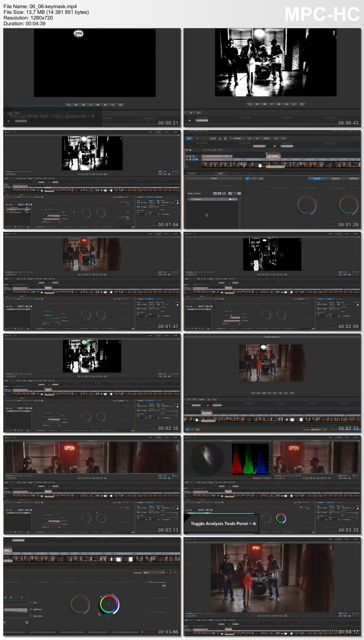This screenshot has height=640, width=364.
Task: Toggle the Lightness checkbox in 00:03:56 frame
Action: pos(31,609)
